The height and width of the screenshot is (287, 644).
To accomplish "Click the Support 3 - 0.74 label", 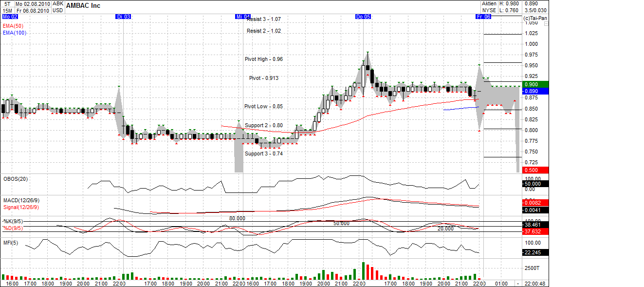I will tap(263, 153).
